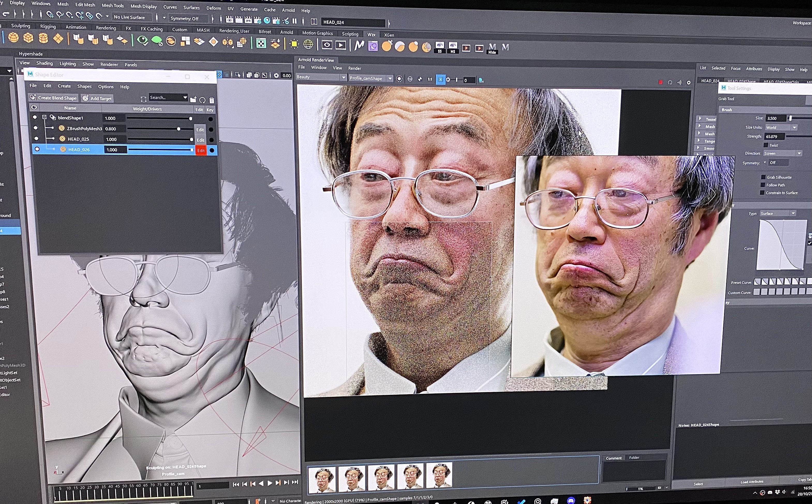812x504 pixels.
Task: Click Select button in Attribute Editor
Action: pos(698,484)
